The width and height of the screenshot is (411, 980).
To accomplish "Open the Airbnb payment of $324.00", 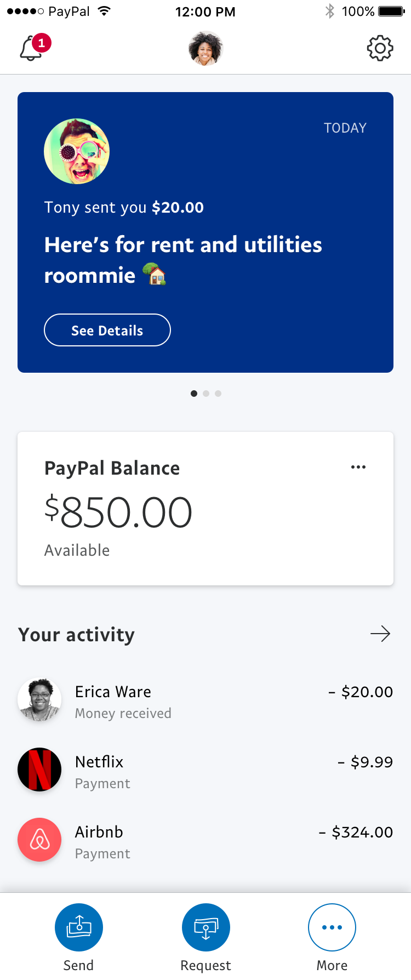I will [206, 842].
